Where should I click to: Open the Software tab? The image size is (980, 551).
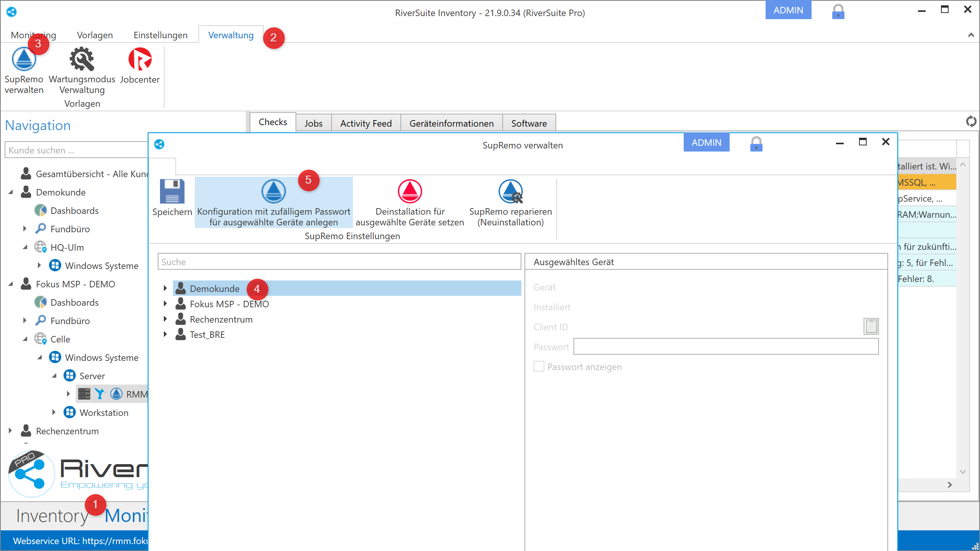pos(529,123)
